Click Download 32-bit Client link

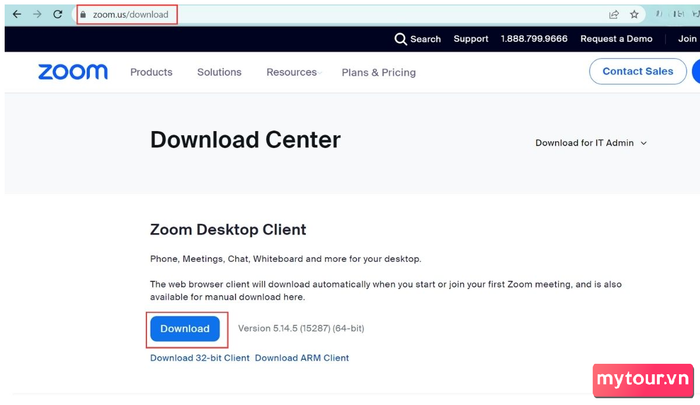pyautogui.click(x=200, y=358)
